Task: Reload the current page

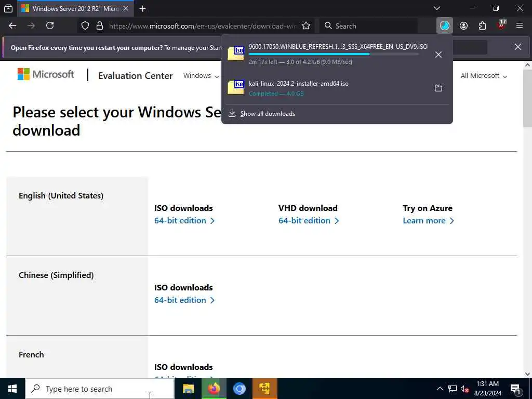Action: (x=50, y=26)
